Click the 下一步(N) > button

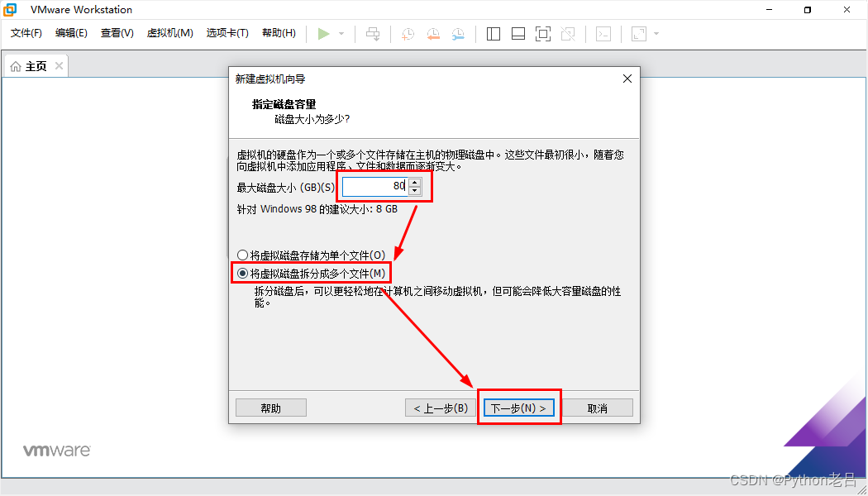(x=518, y=408)
